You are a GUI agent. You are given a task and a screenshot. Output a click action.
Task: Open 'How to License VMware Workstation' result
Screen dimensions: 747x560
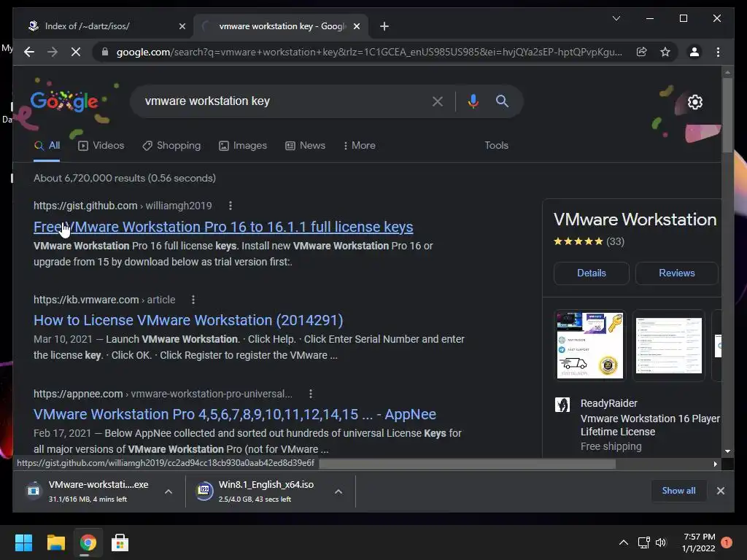[x=188, y=321]
